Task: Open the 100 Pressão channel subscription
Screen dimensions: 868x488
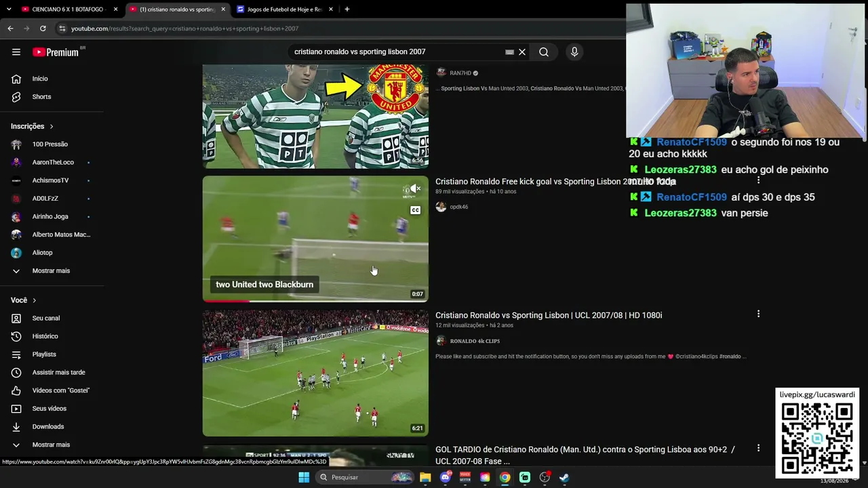Action: [52, 144]
